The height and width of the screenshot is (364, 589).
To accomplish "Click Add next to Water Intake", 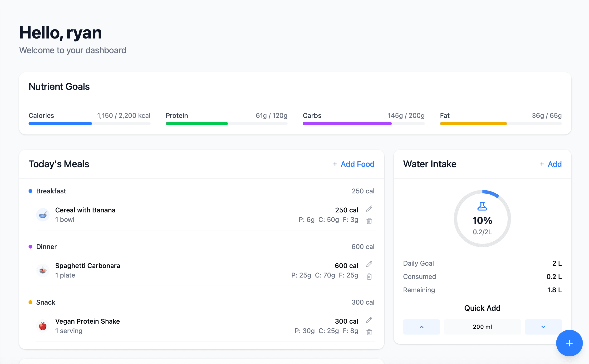I will 551,164.
